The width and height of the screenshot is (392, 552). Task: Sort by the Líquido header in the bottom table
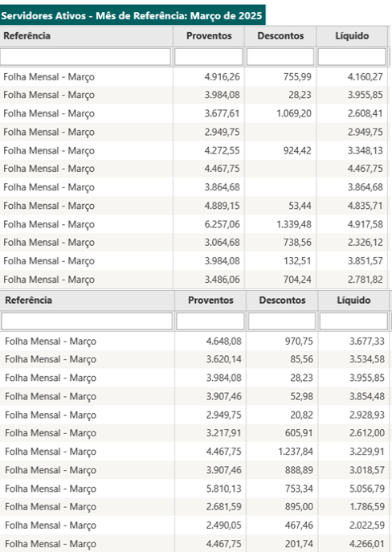(x=353, y=301)
